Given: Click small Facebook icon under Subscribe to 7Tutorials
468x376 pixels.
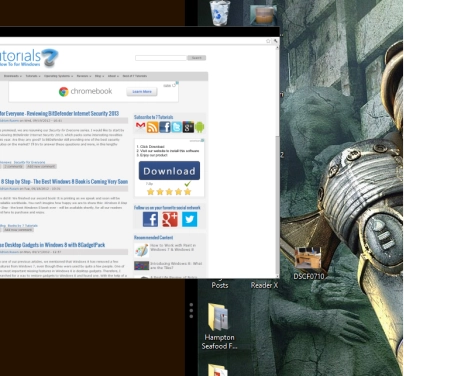Looking at the screenshot, I should (165, 127).
